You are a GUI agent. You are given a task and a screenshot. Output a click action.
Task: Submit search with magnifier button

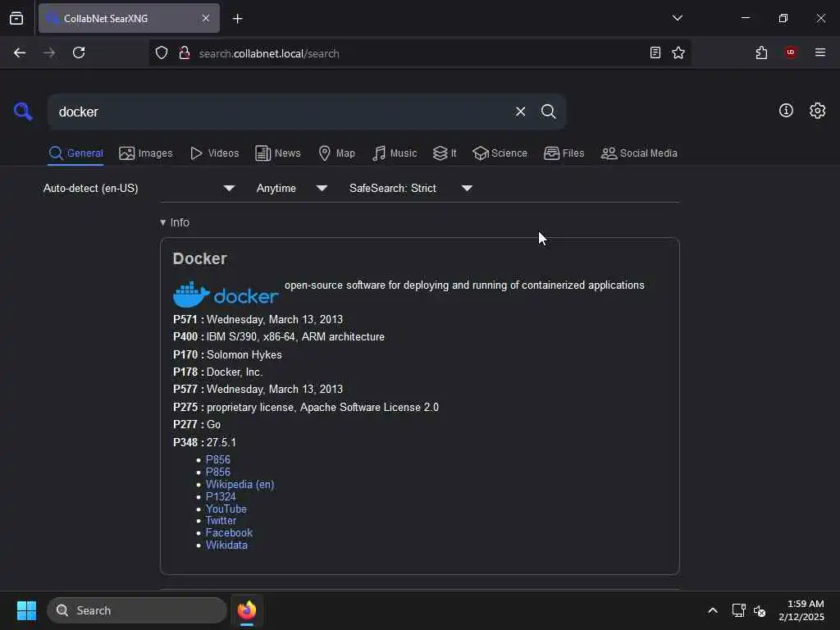tap(548, 112)
